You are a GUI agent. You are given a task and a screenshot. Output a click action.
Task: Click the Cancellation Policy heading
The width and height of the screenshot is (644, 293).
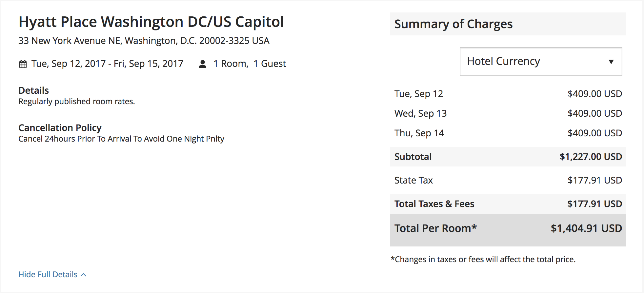(x=60, y=127)
